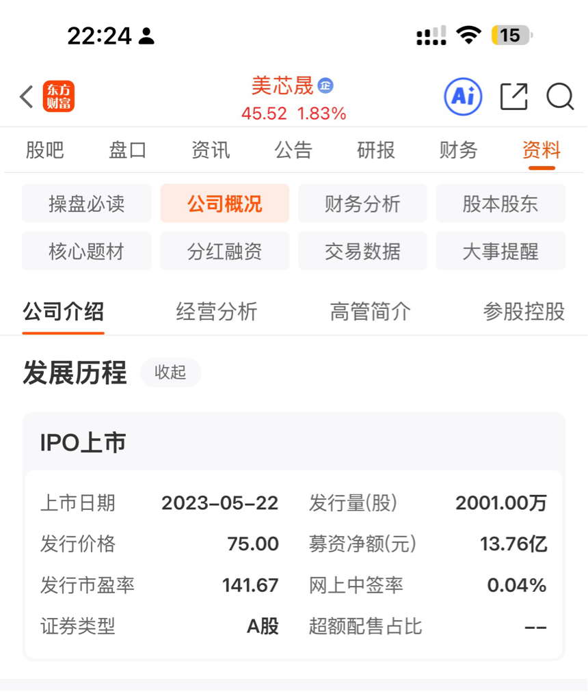Screen dimensions: 588x700
Task: Select the 研报 tab
Action: click(x=376, y=150)
